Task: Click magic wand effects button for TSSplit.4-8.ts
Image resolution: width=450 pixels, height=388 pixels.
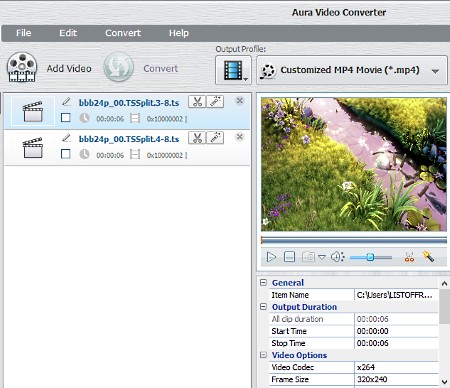Action: tap(215, 138)
